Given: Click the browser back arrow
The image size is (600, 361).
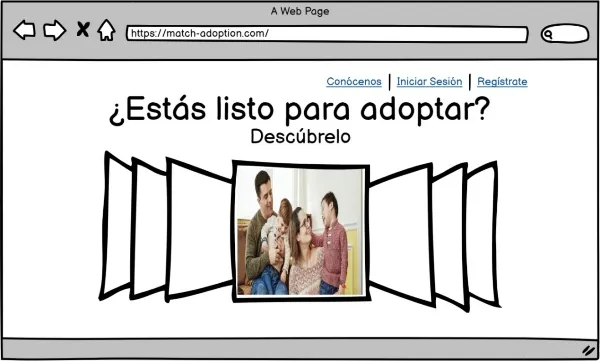Looking at the screenshot, I should click(24, 30).
